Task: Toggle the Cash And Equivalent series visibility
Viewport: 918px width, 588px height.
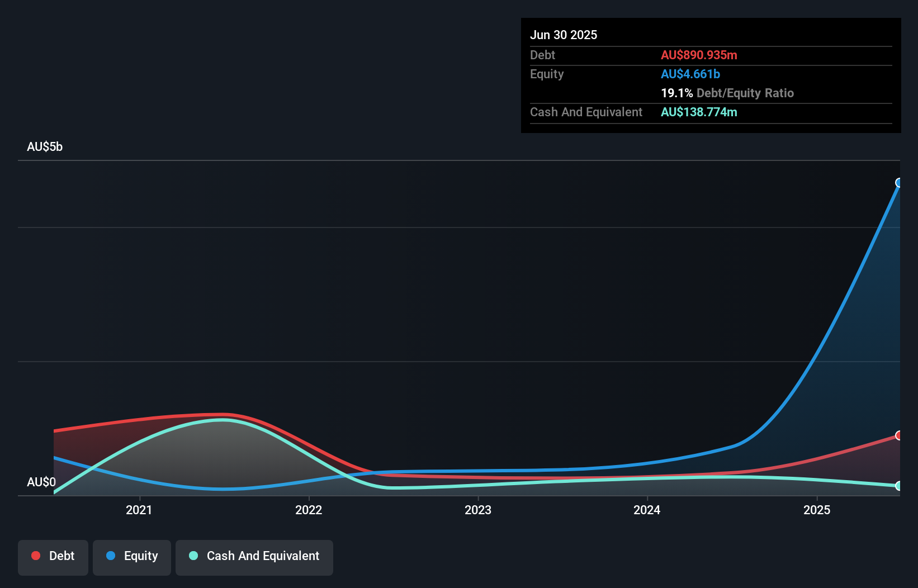Action: [254, 557]
